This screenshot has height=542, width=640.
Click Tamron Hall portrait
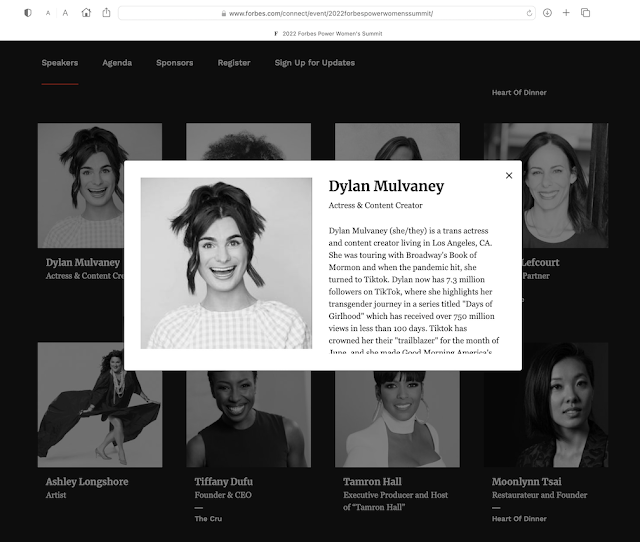click(397, 419)
